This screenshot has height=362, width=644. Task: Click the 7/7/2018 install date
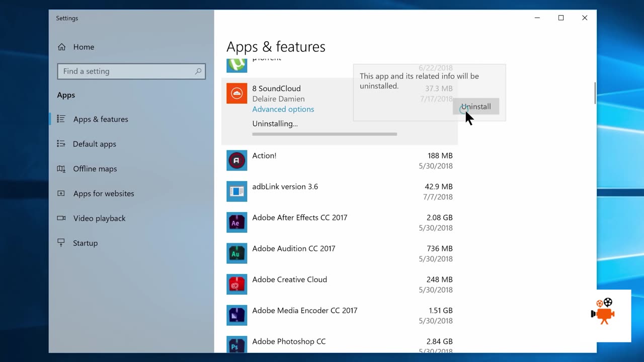click(x=438, y=197)
